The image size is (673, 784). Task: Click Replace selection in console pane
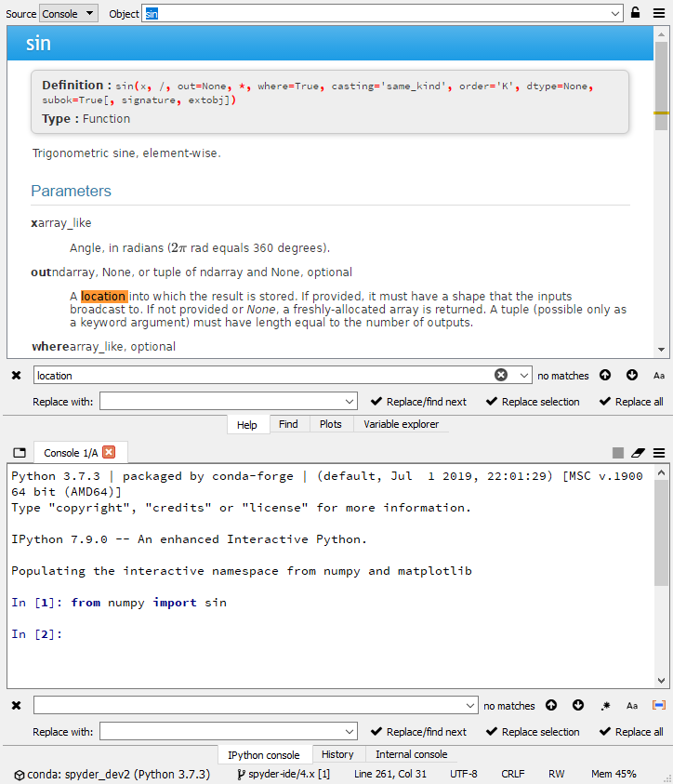pyautogui.click(x=533, y=732)
